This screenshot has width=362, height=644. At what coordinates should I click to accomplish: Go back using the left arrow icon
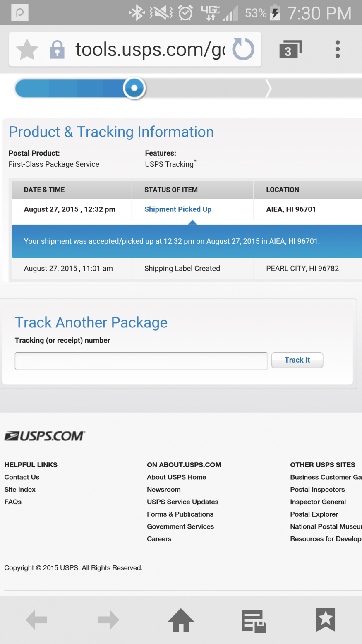click(36, 620)
